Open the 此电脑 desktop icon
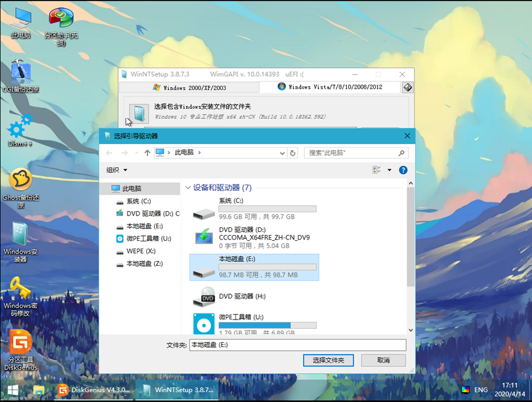 21,22
